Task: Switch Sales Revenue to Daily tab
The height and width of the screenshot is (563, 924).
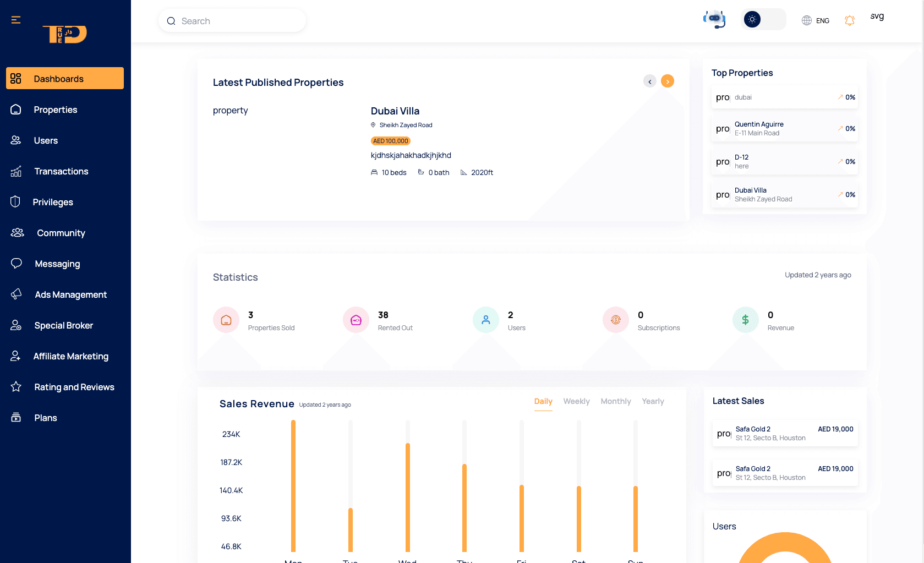Action: click(x=543, y=401)
